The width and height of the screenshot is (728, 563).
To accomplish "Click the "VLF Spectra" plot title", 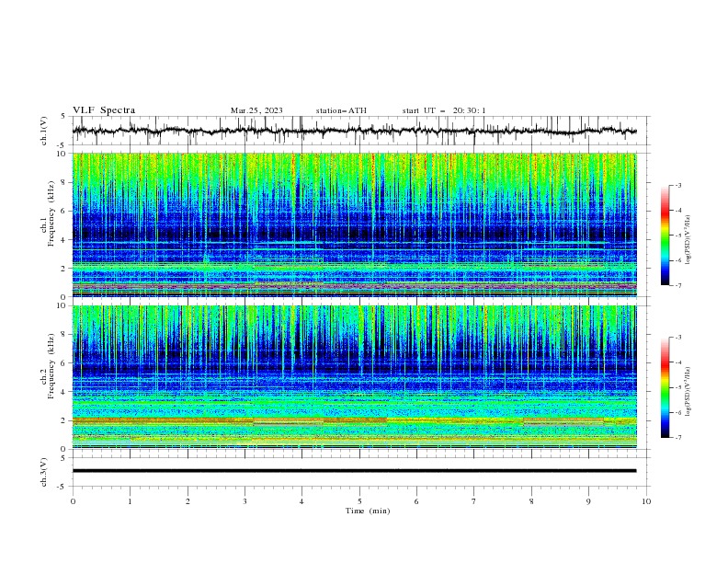I will point(104,110).
